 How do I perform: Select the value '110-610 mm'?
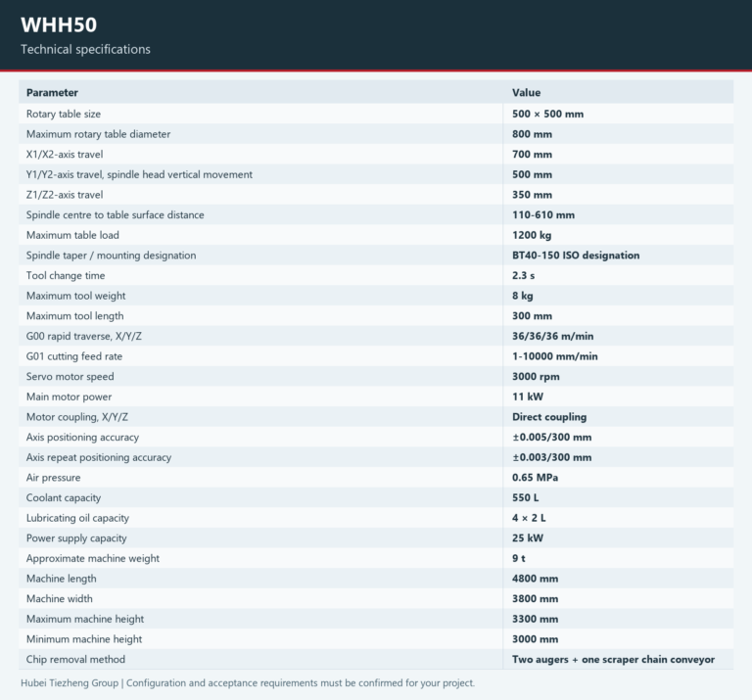(543, 214)
